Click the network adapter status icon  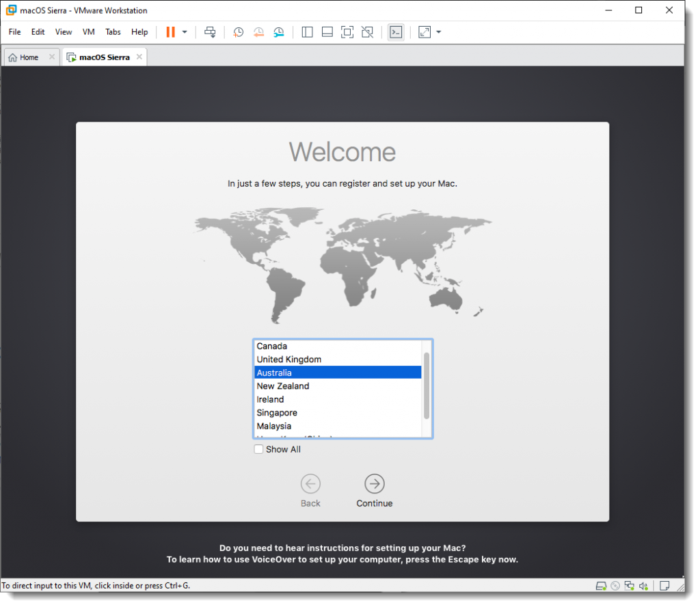(x=630, y=586)
